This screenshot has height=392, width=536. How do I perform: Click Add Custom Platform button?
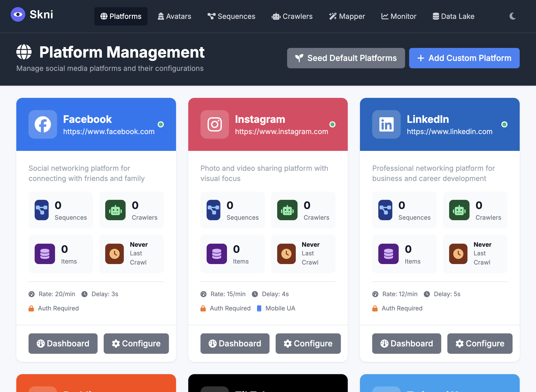pyautogui.click(x=464, y=58)
